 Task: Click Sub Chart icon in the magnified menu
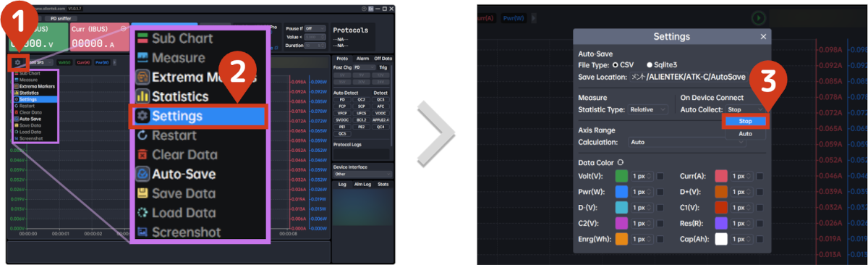[x=142, y=38]
